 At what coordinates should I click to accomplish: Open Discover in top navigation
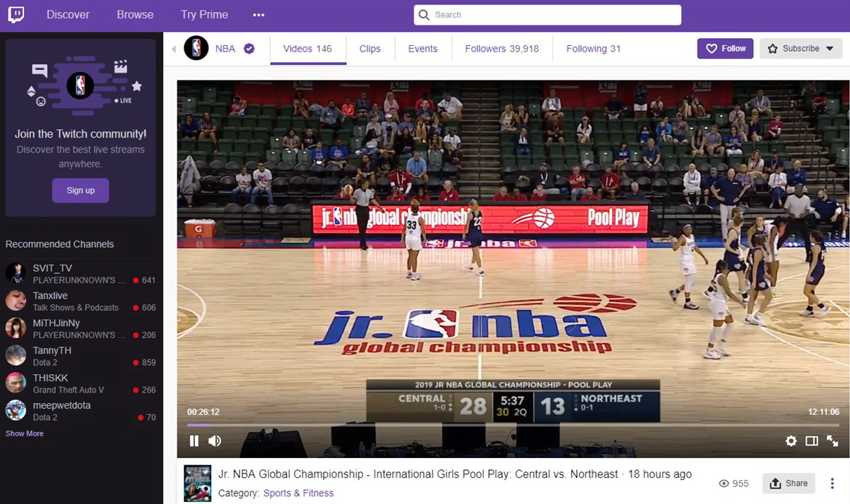click(x=68, y=15)
